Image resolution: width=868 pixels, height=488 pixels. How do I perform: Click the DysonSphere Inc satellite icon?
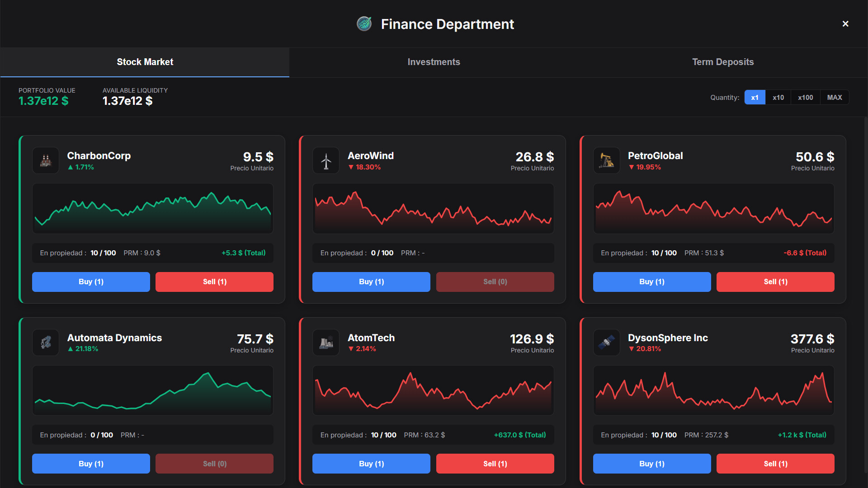coord(606,343)
